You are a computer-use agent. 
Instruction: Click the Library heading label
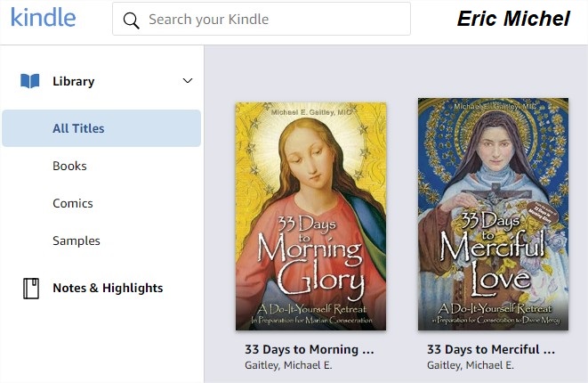point(73,81)
